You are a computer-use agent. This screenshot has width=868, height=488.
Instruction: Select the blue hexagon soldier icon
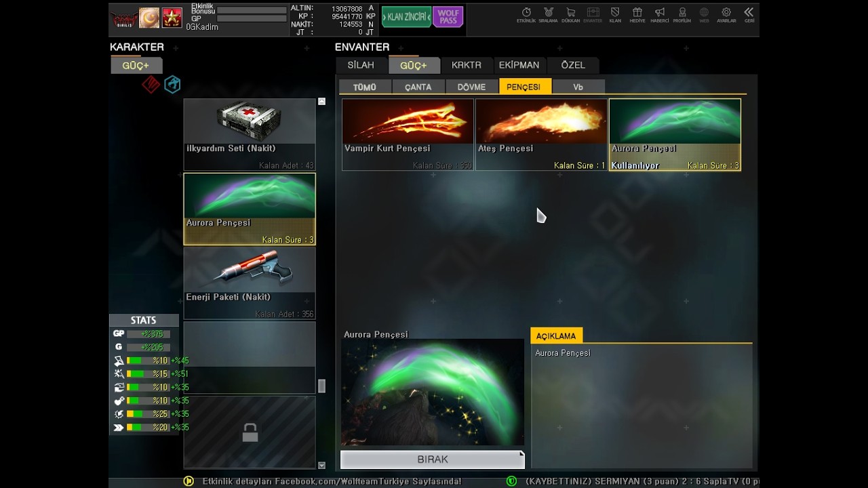(172, 84)
